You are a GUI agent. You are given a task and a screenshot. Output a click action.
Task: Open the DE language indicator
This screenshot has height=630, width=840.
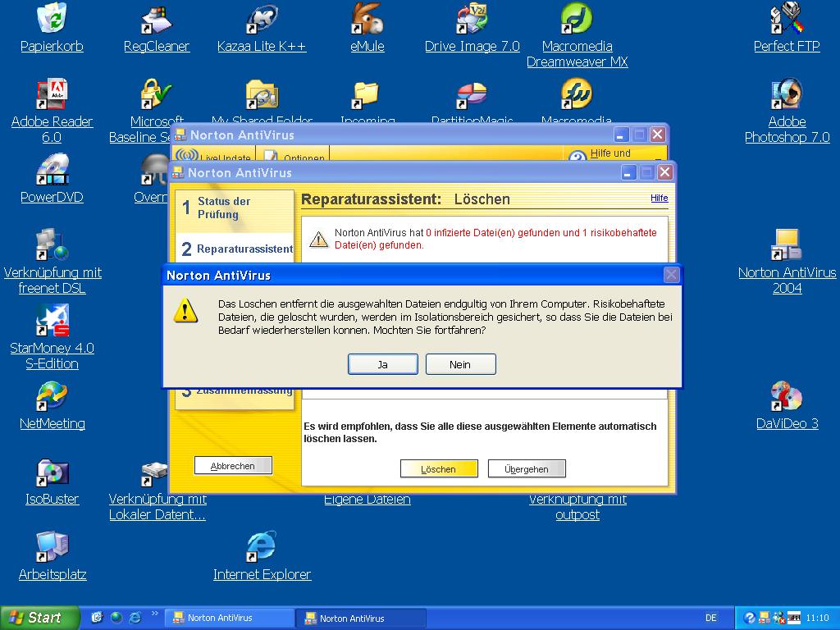pos(711,619)
